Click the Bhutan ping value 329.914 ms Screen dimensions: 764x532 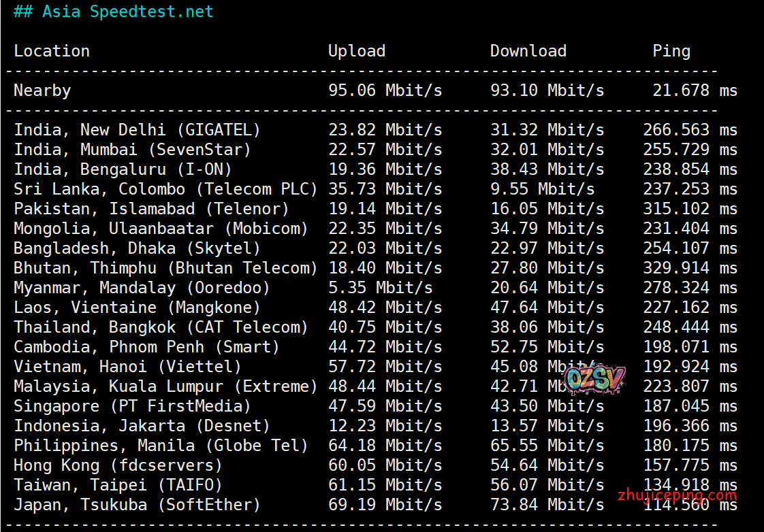point(690,268)
